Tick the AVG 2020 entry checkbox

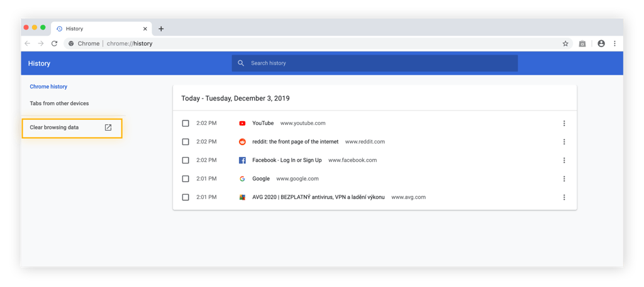186,197
